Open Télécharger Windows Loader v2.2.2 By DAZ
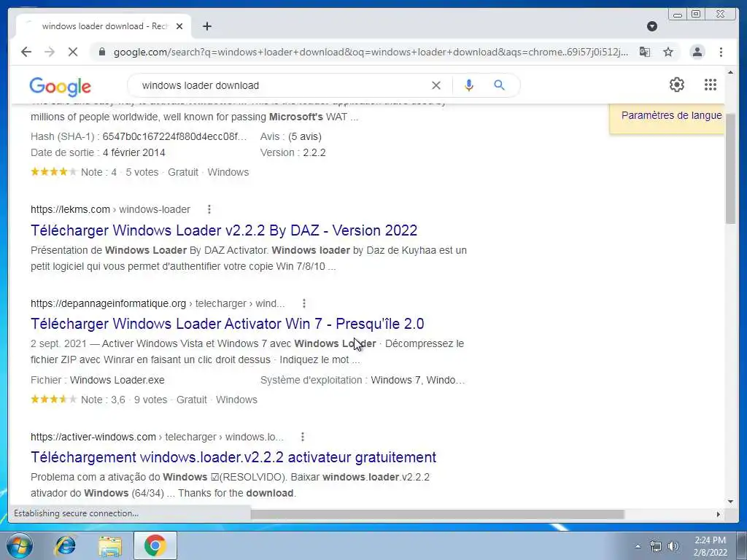 point(224,230)
